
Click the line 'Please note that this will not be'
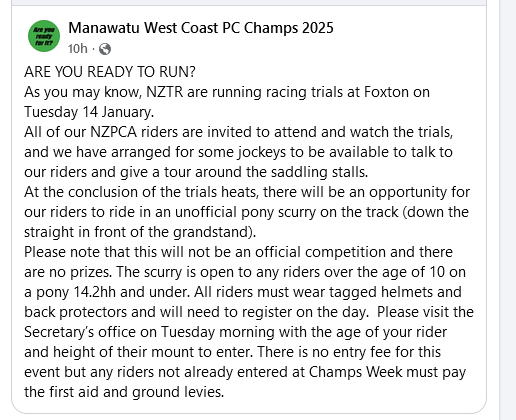point(238,252)
